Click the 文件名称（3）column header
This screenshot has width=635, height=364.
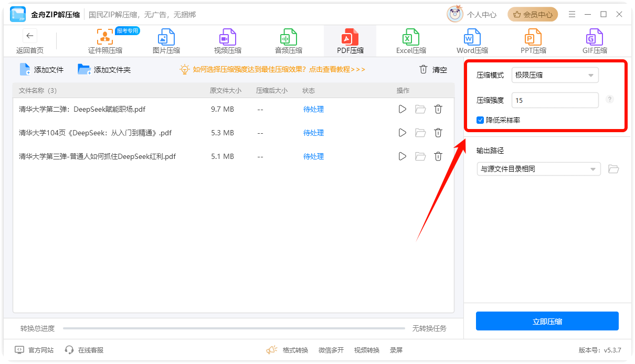37,91
